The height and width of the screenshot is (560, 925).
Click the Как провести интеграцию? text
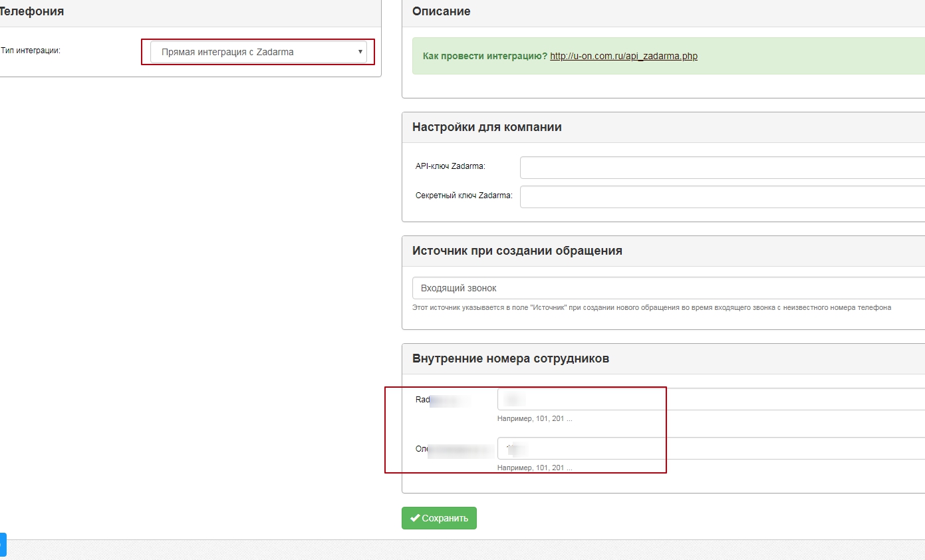tap(485, 56)
